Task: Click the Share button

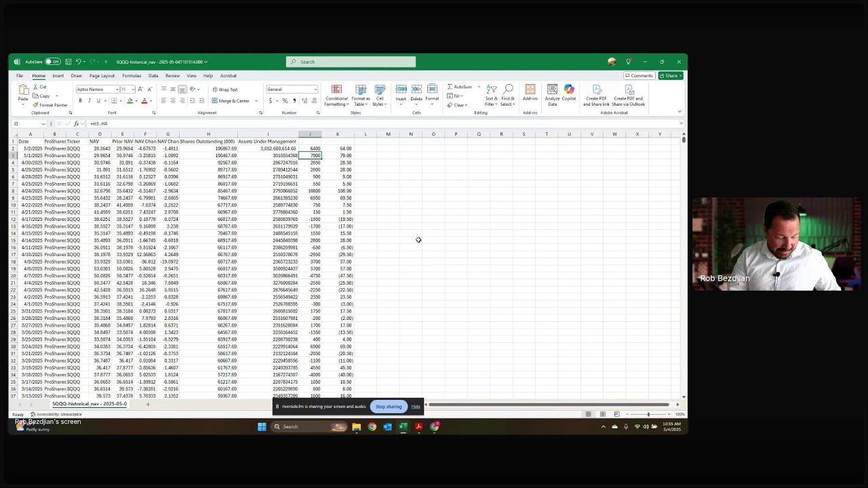Action: (x=670, y=76)
